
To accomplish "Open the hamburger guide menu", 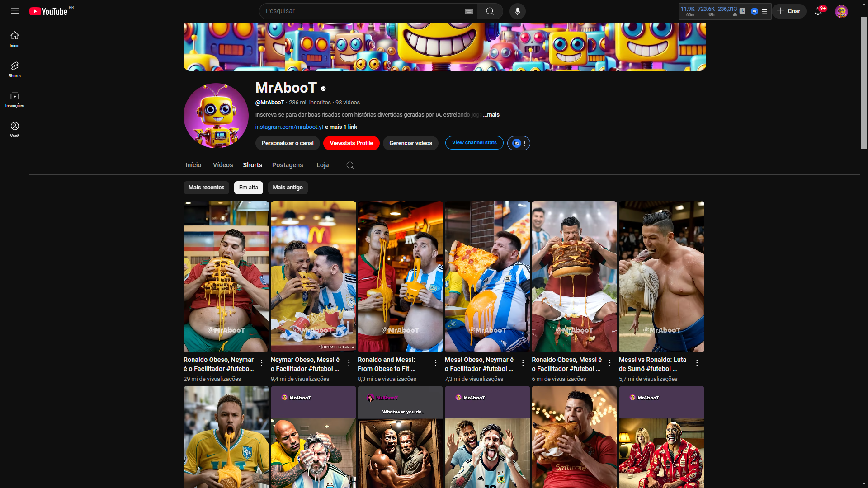I will [15, 11].
